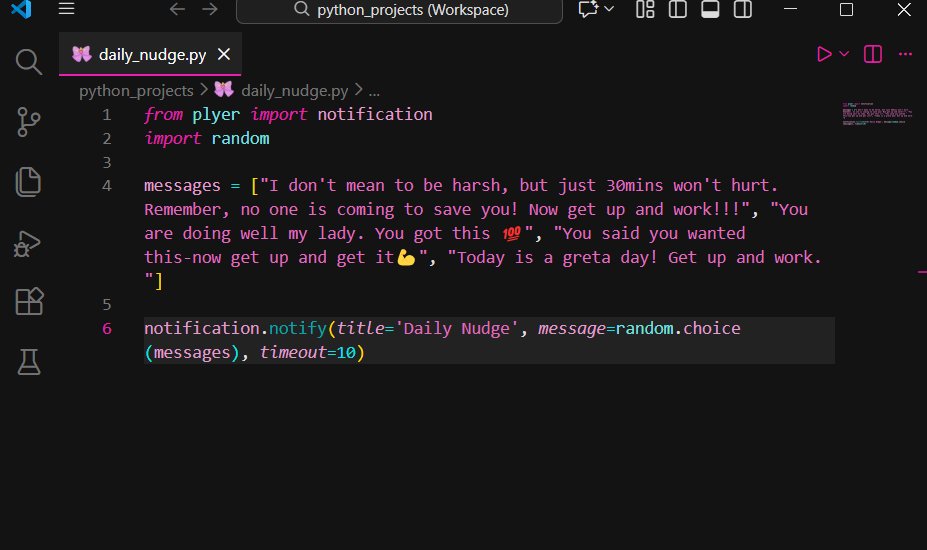Expand the Copilot chat dropdown arrow
Image resolution: width=927 pixels, height=550 pixels.
pyautogui.click(x=609, y=9)
